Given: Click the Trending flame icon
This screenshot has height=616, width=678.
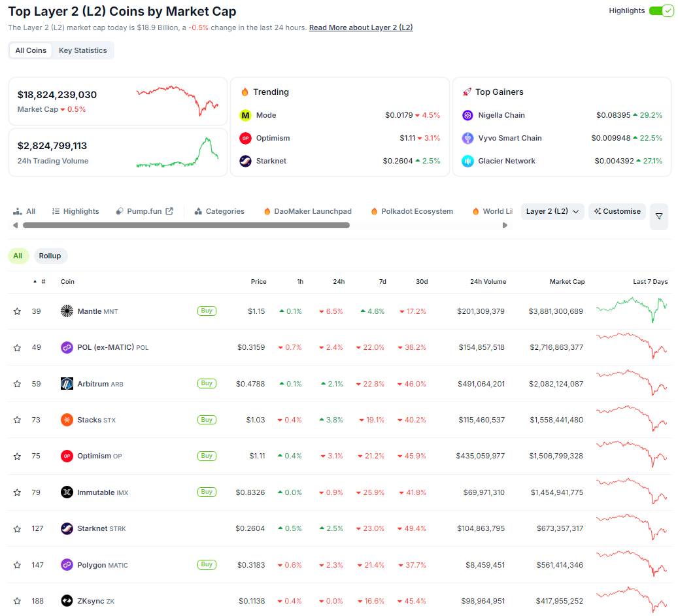Looking at the screenshot, I should [x=245, y=92].
